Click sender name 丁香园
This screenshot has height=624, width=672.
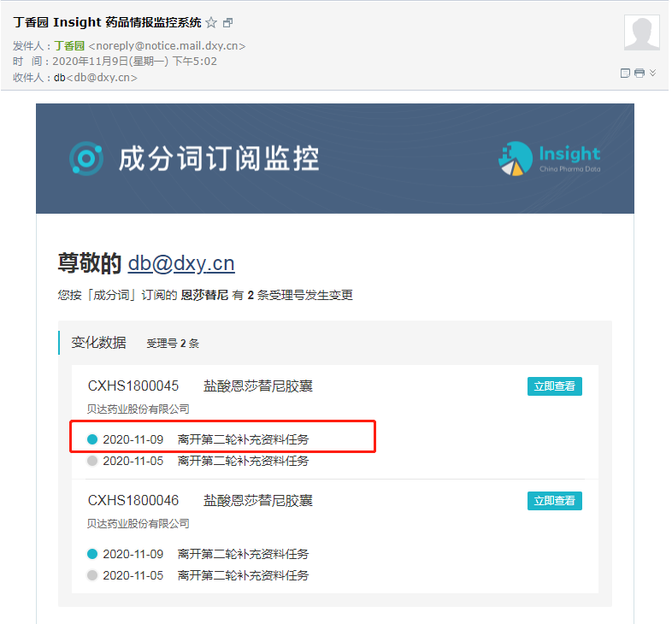pos(69,46)
